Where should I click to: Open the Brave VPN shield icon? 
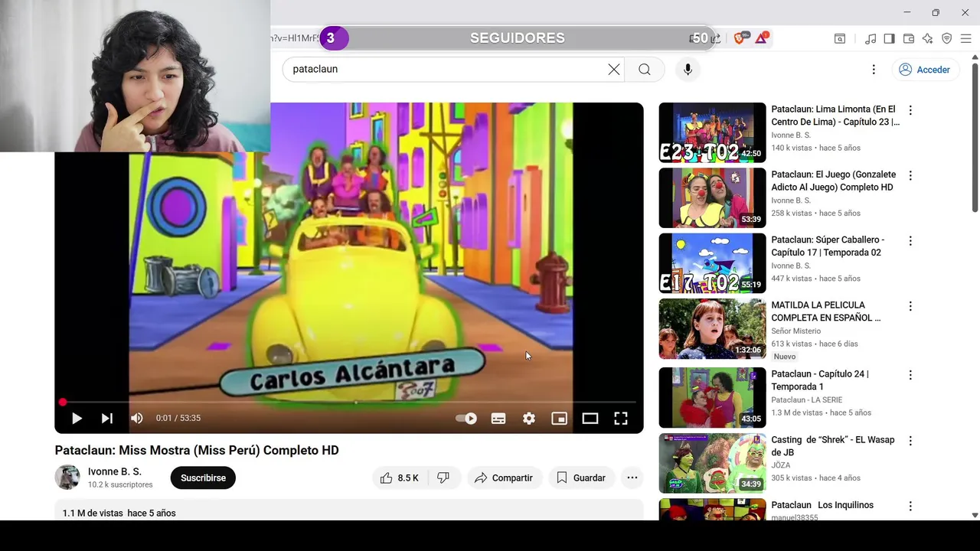(x=946, y=38)
